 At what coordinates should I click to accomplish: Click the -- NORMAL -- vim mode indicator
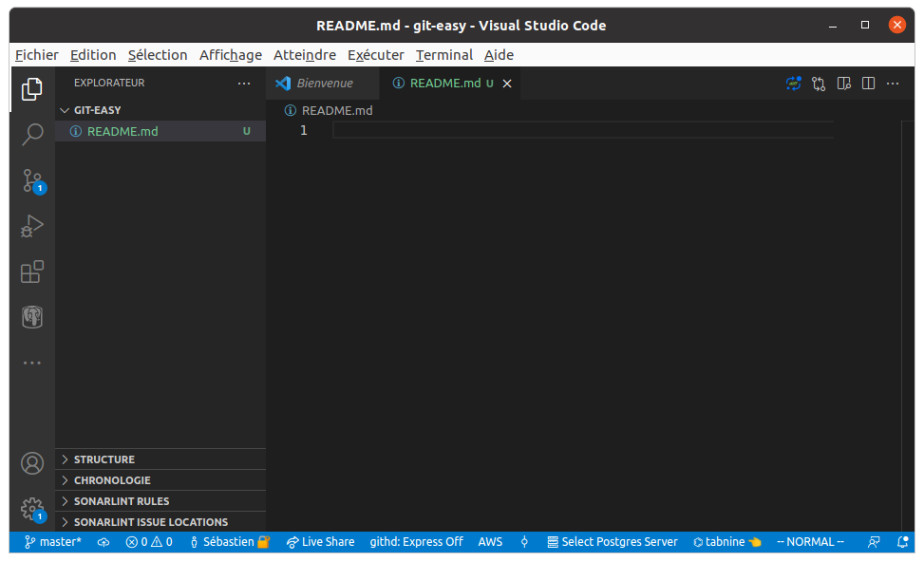point(810,542)
